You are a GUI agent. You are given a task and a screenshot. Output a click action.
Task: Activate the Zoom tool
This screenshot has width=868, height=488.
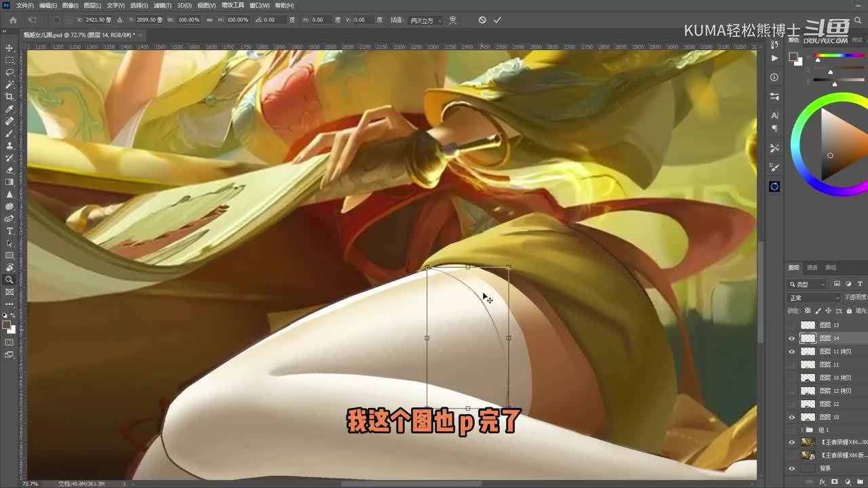[9, 279]
